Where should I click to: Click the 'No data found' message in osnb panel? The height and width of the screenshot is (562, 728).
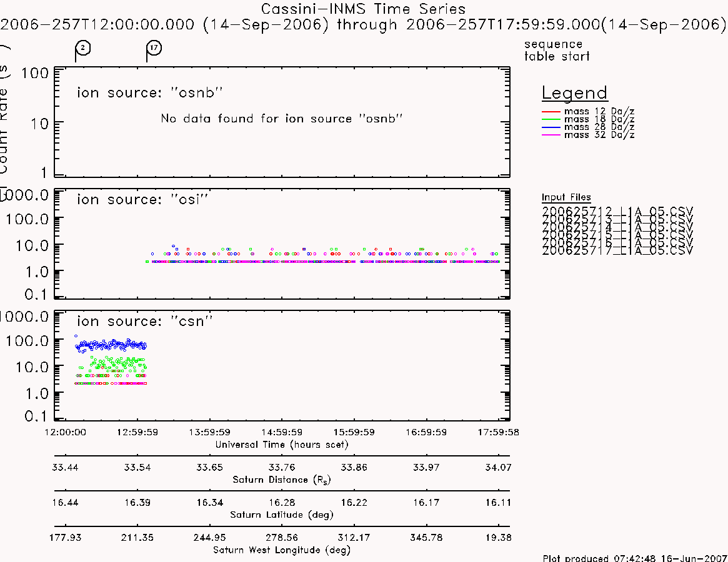point(282,119)
